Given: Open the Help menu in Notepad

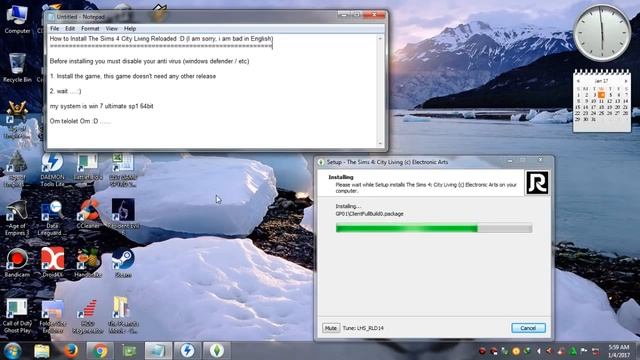Looking at the screenshot, I should click(130, 29).
